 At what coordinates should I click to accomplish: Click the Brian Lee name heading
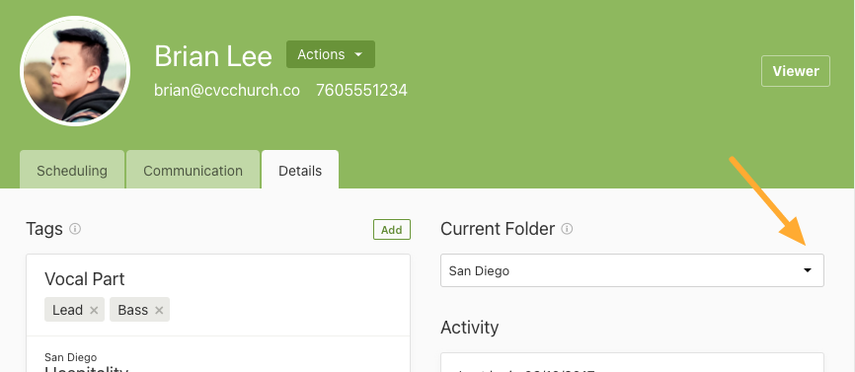pyautogui.click(x=213, y=56)
